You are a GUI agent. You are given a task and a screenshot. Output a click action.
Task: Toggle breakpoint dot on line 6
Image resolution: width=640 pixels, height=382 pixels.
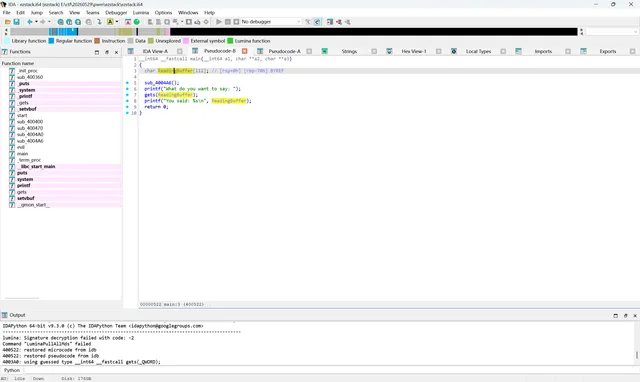coord(127,89)
